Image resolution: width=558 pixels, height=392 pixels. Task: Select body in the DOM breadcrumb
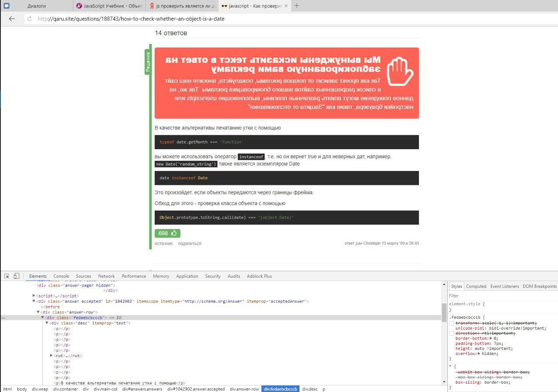pyautogui.click(x=22, y=389)
